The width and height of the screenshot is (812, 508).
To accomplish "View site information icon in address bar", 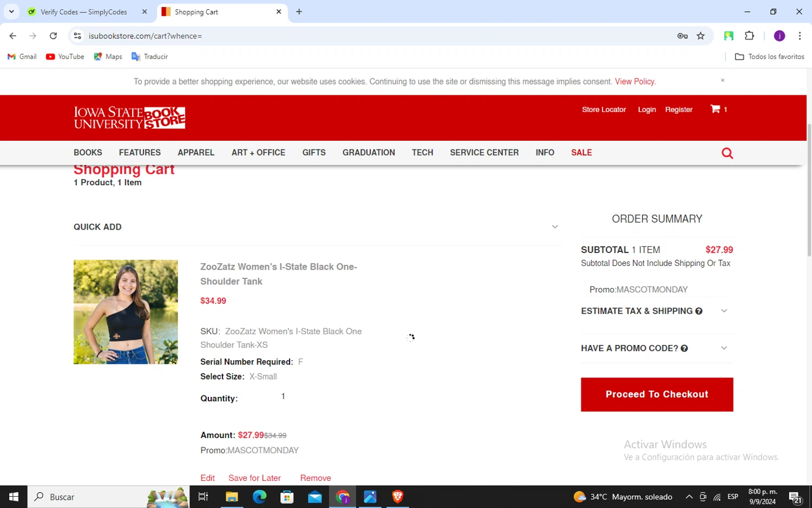I will point(77,36).
